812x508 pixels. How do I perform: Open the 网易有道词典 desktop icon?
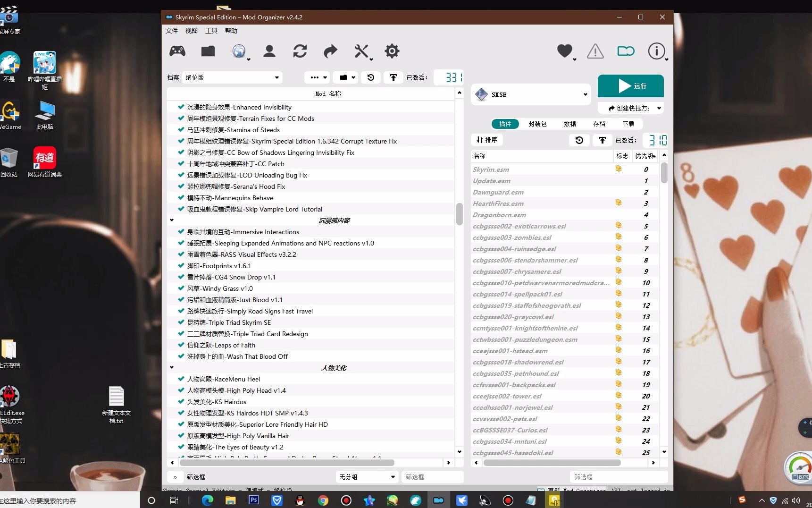[x=45, y=162]
